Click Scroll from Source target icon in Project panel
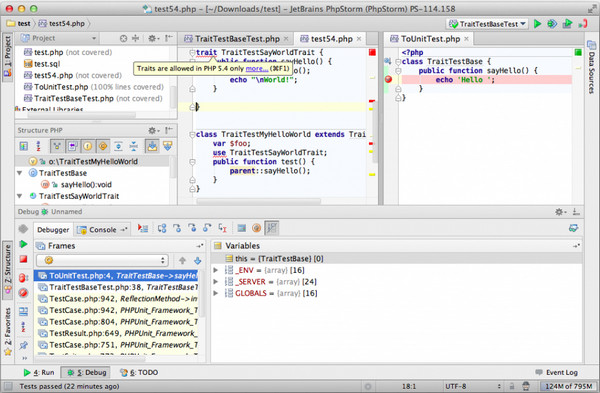This screenshot has height=393, width=600. point(123,38)
